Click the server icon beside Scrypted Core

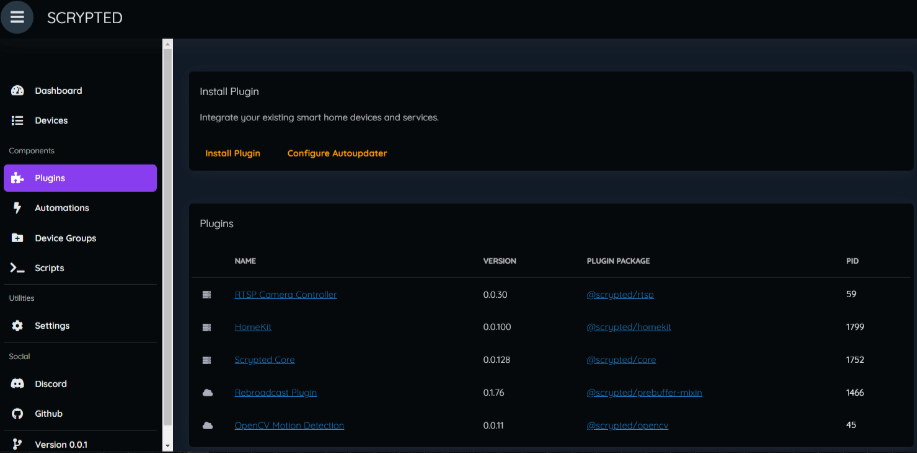pyautogui.click(x=206, y=361)
